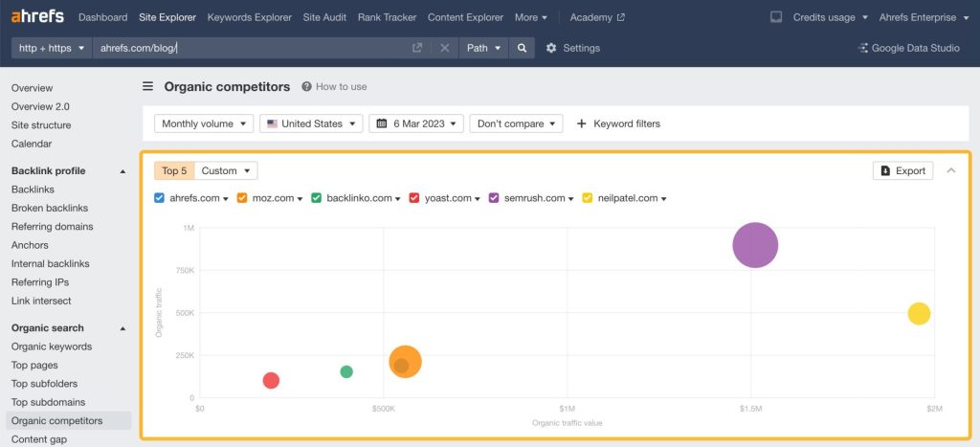This screenshot has width=980, height=447.
Task: Open Overview 2.0 in the sidebar
Action: tap(40, 106)
